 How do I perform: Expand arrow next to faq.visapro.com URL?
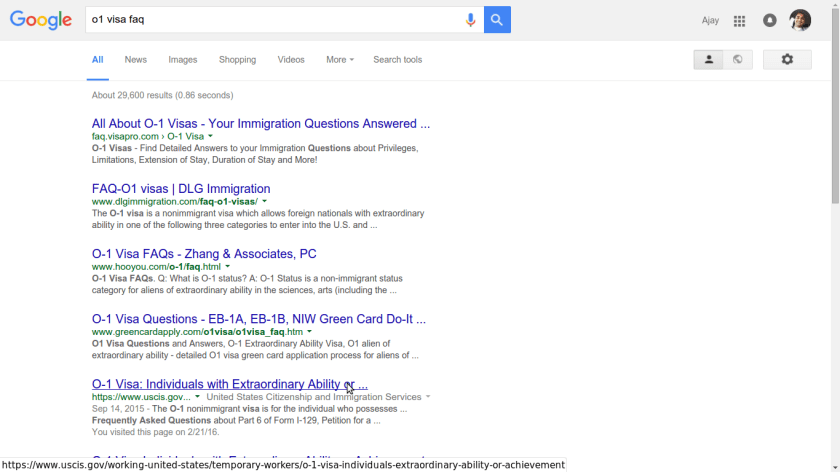(210, 137)
